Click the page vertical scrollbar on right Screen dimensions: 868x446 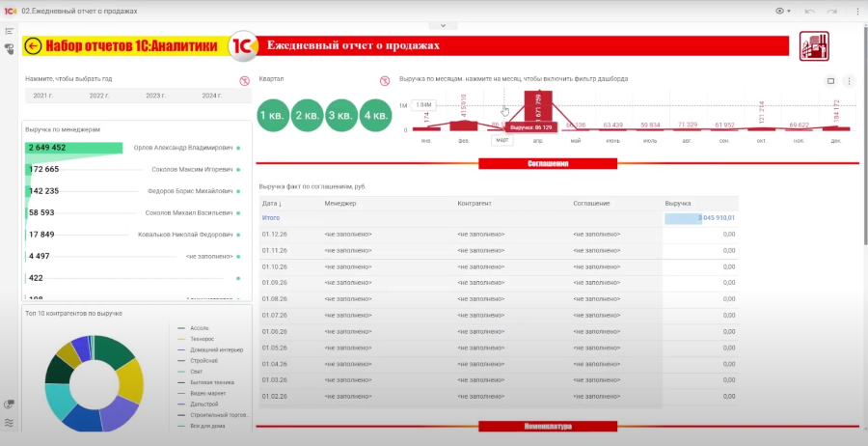point(865,138)
